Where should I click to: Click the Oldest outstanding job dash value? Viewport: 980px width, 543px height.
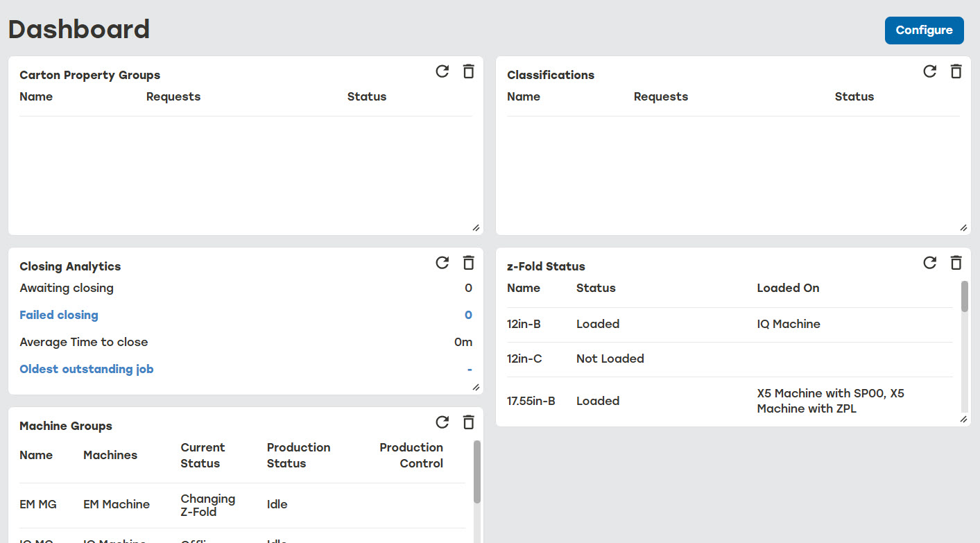[x=470, y=370]
